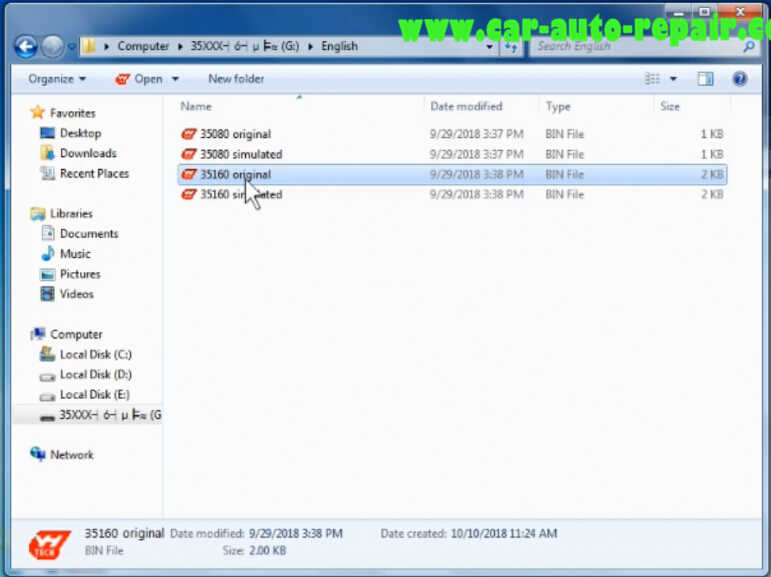Screen dimensions: 771x577
Task: Go back with the Back arrow button
Action: click(x=26, y=47)
